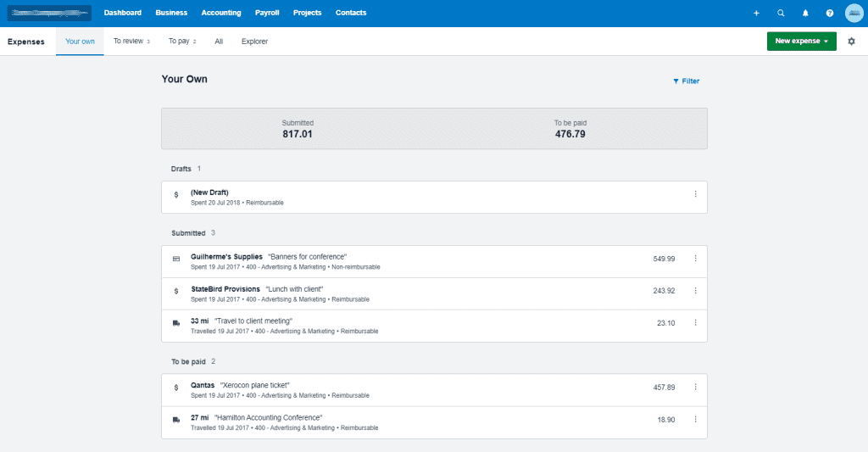Click dollar icon on StateBird Provisions row
This screenshot has height=452, width=868.
coord(176,291)
